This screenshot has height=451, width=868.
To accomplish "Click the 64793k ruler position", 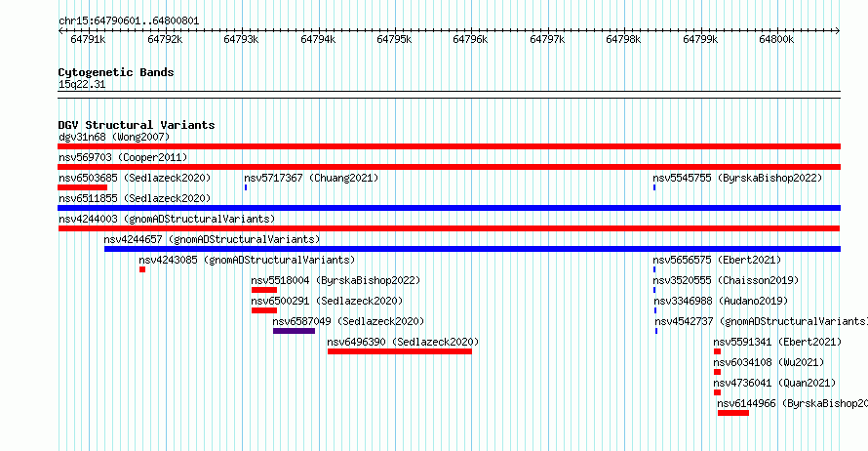I will pyautogui.click(x=241, y=39).
